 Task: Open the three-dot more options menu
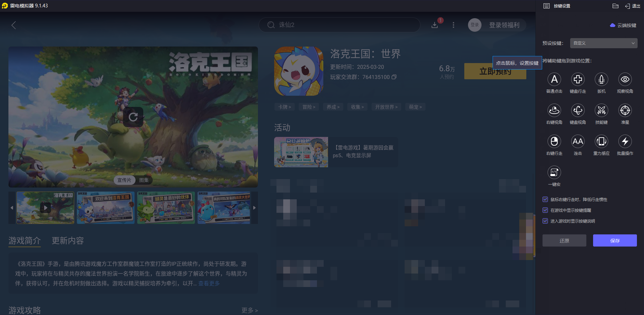click(453, 25)
